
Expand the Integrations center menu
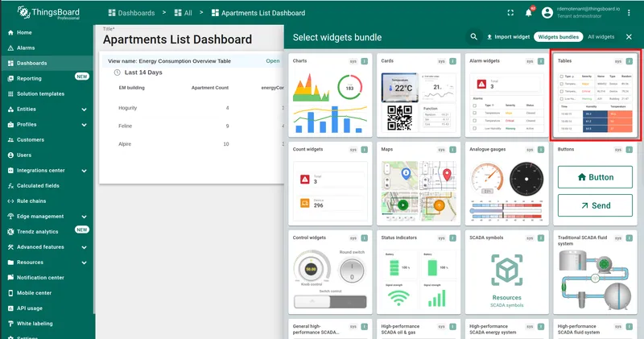coord(47,171)
